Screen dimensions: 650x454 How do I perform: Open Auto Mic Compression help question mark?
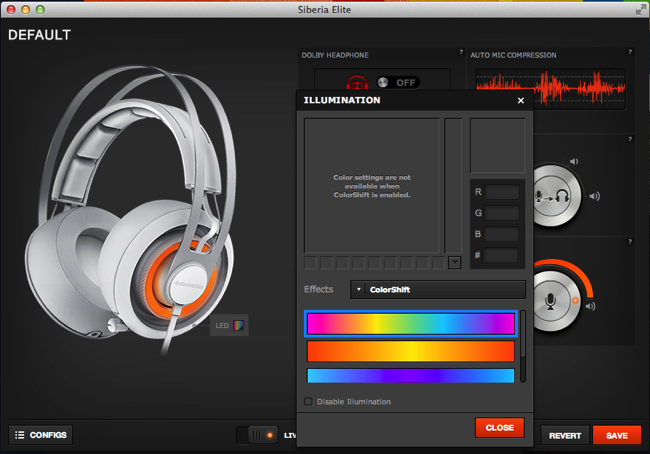pyautogui.click(x=630, y=52)
